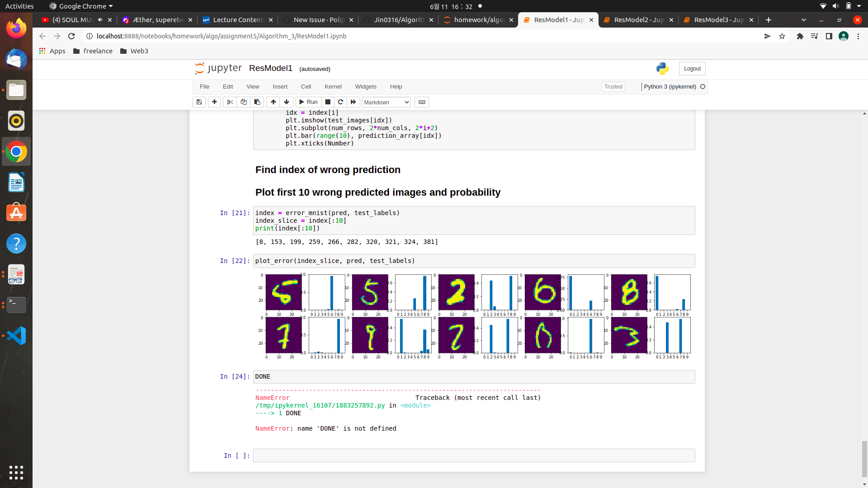This screenshot has height=488, width=868.
Task: Paste cells below with the clipboard icon
Action: [257, 102]
